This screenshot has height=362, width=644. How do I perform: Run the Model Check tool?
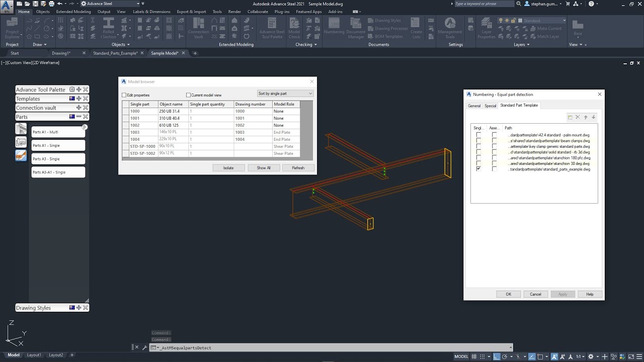[294, 28]
